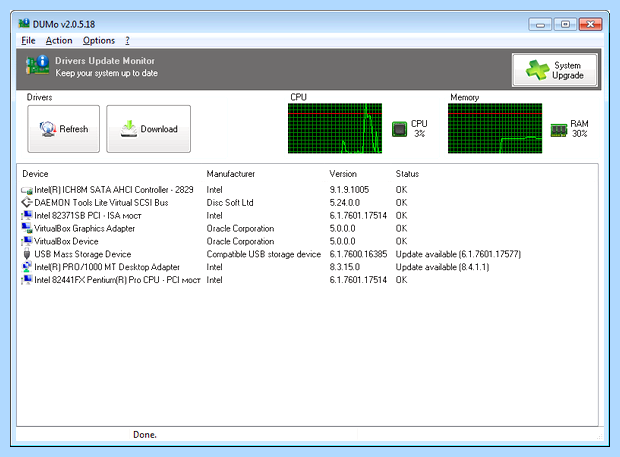620x457 pixels.
Task: Click version 6.1.7600.16385 cell
Action: [x=358, y=254]
